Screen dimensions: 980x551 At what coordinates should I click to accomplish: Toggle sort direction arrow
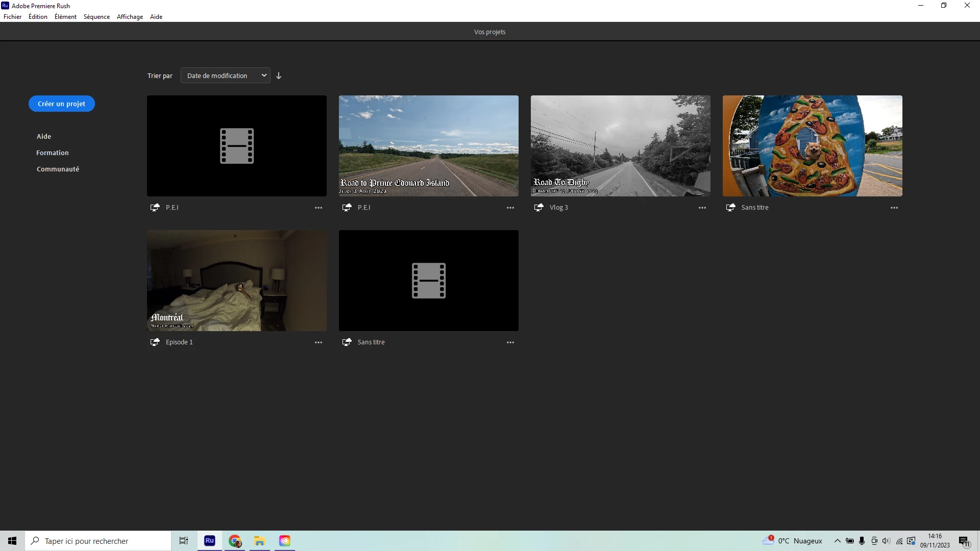point(279,76)
